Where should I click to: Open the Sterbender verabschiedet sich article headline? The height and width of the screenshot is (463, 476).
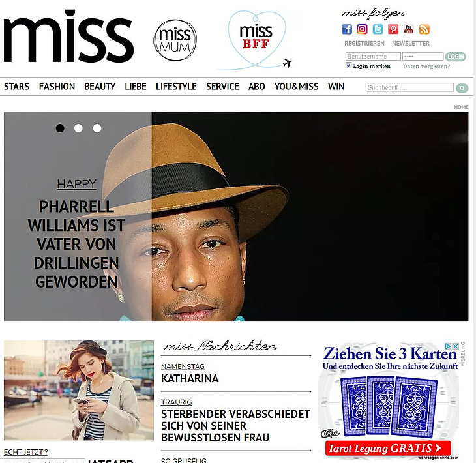click(x=235, y=426)
